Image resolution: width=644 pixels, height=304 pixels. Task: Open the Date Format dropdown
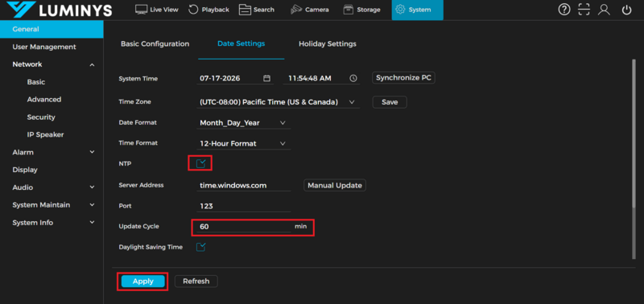tap(244, 123)
